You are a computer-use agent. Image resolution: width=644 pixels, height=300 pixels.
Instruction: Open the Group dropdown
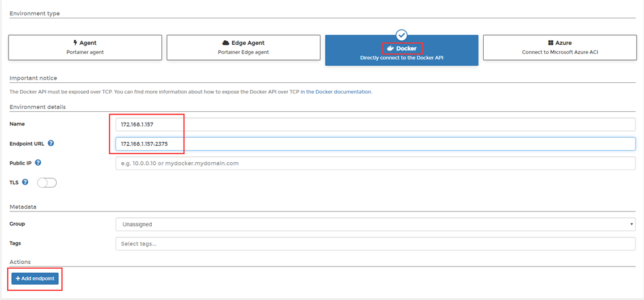pyautogui.click(x=376, y=225)
